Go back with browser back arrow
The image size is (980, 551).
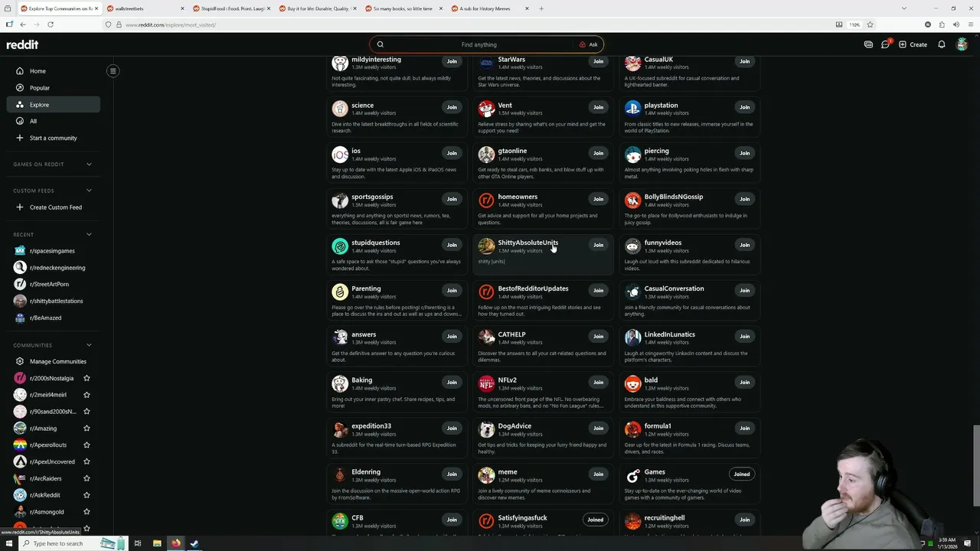coord(23,24)
